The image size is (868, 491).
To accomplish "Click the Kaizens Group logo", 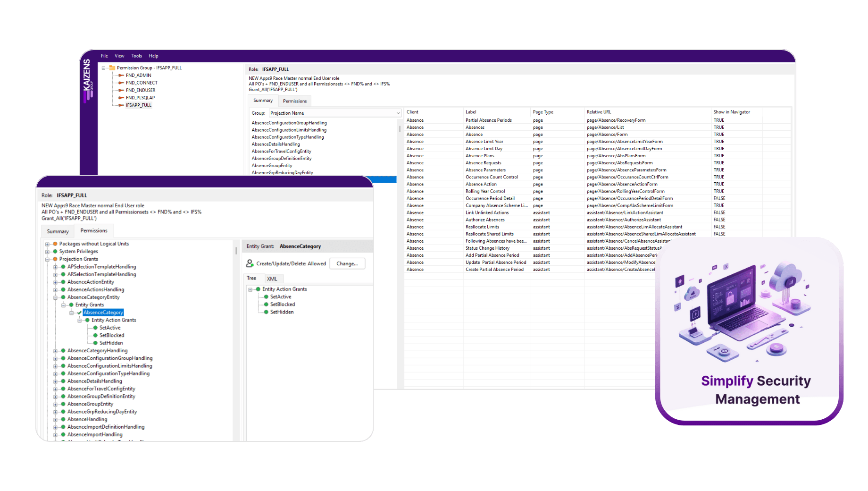I will click(x=88, y=80).
